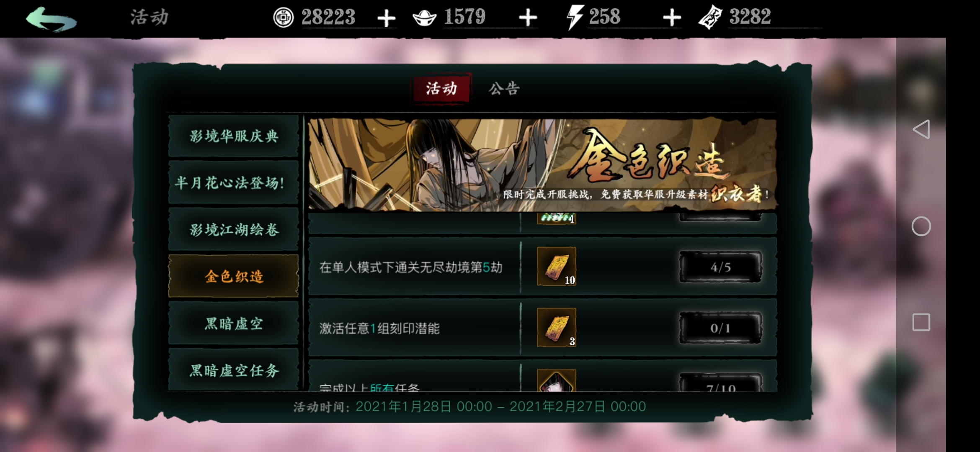980x452 pixels.
Task: Refill stamina using plus icon
Action: coord(672,18)
